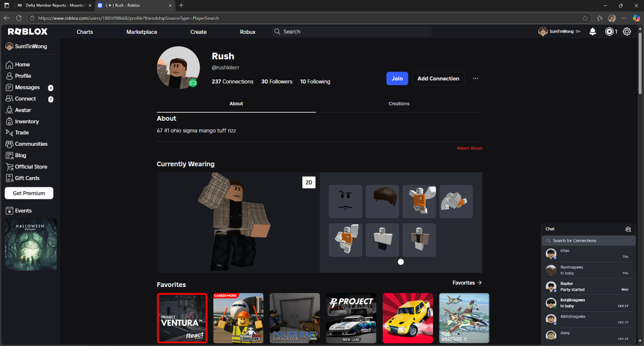The width and height of the screenshot is (644, 346).
Task: Go to Inventory in the sidebar
Action: (26, 121)
